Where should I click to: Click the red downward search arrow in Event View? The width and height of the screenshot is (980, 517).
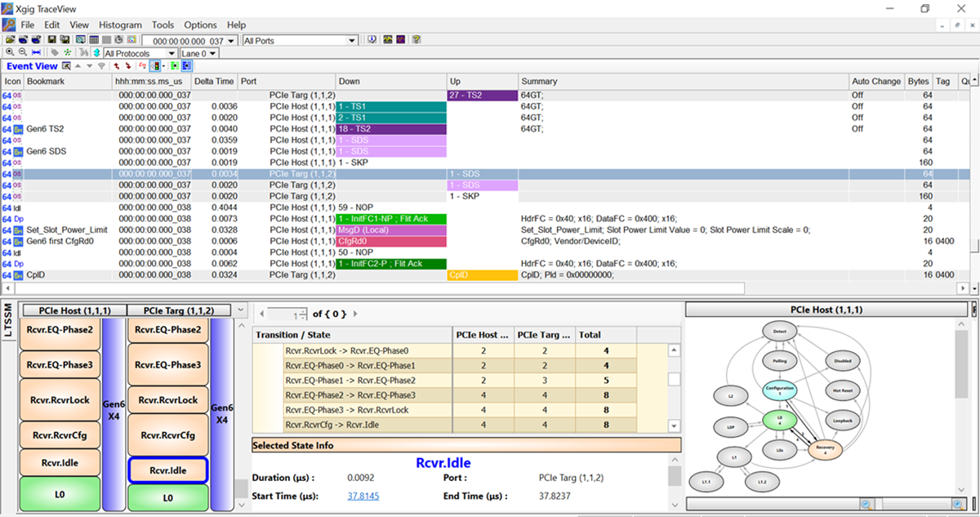127,65
